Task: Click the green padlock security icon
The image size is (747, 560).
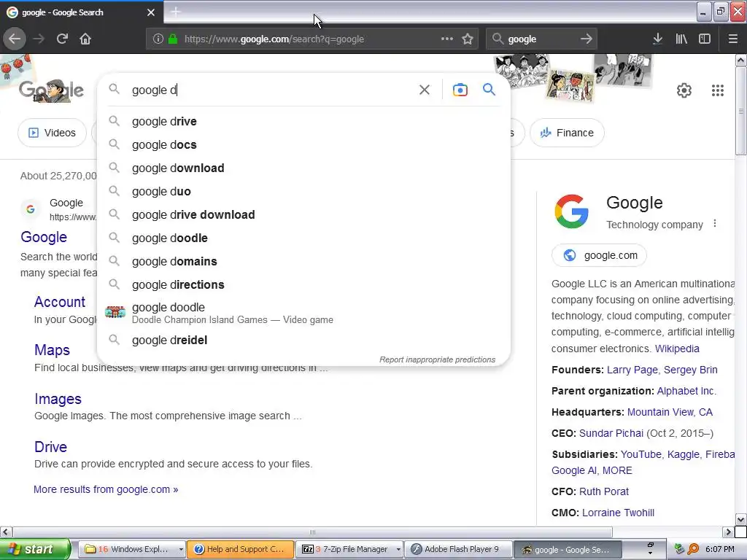Action: [173, 39]
